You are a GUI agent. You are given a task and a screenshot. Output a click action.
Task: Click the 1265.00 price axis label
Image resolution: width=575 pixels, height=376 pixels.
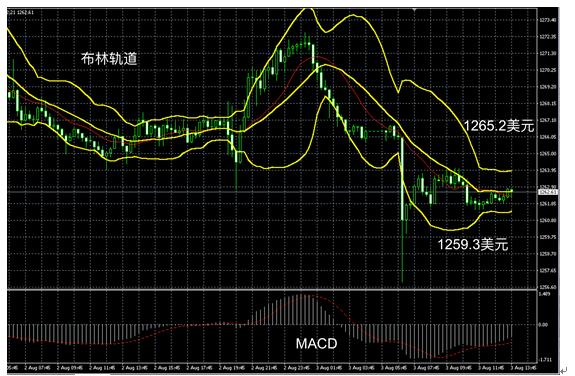click(547, 154)
